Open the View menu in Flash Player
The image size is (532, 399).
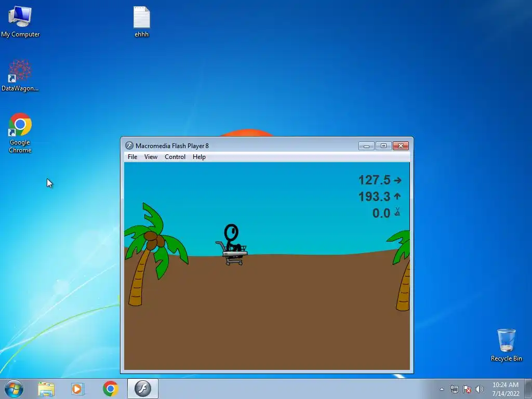[151, 157]
